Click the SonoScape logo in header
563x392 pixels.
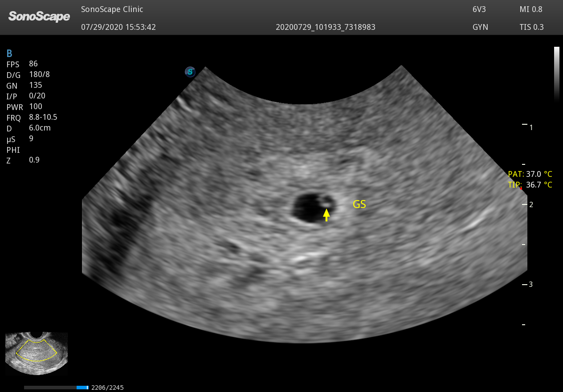click(x=39, y=17)
